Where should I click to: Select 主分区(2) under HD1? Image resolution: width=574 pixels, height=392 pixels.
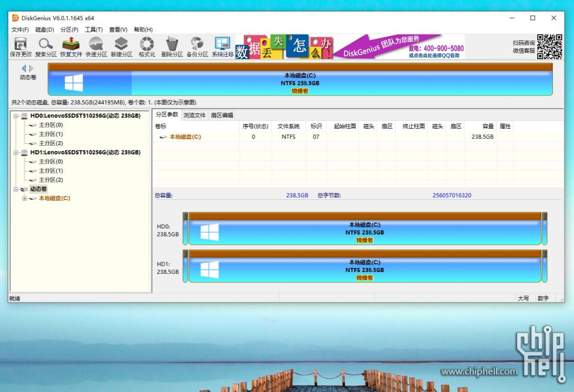coord(51,180)
